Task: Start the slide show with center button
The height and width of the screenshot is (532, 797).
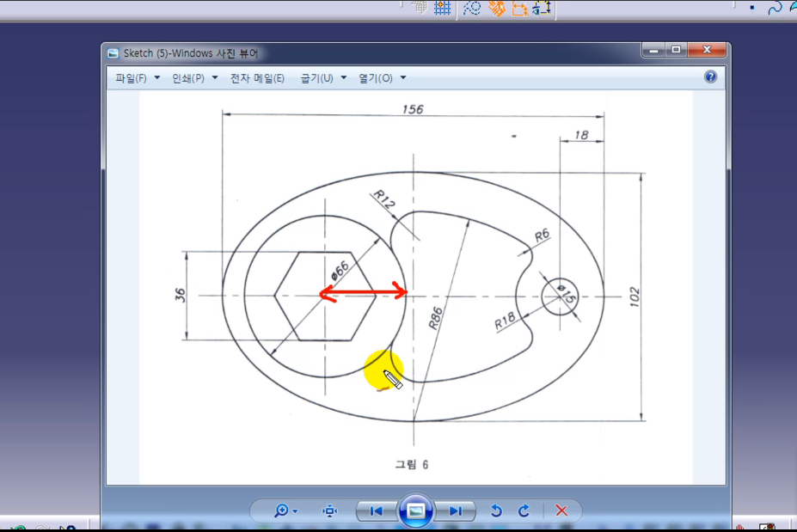Action: coord(415,511)
